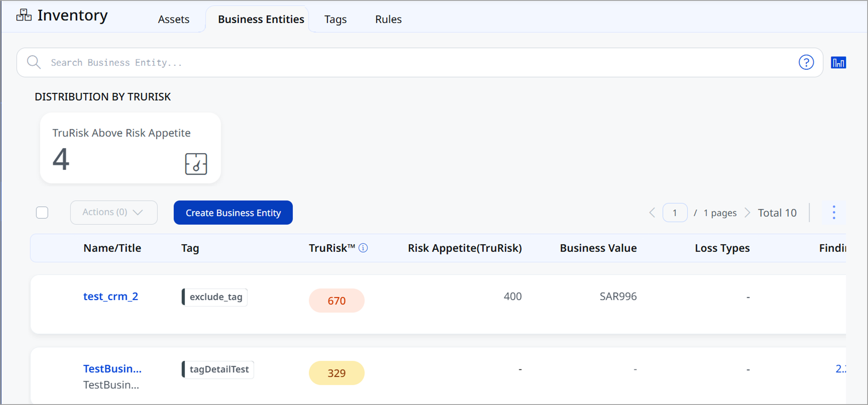Image resolution: width=868 pixels, height=405 pixels.
Task: Go to next page arrow
Action: [x=747, y=212]
